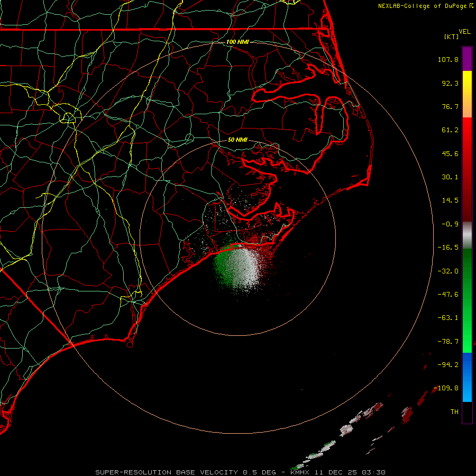Click the 03:30 timestamp in the caption
The width and height of the screenshot is (476, 476).
tap(374, 472)
